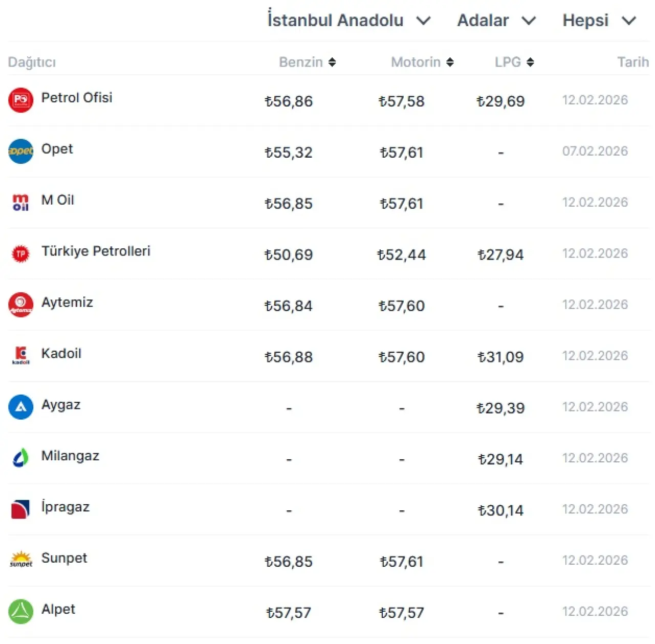Sort the table by LPG price

[x=514, y=62]
